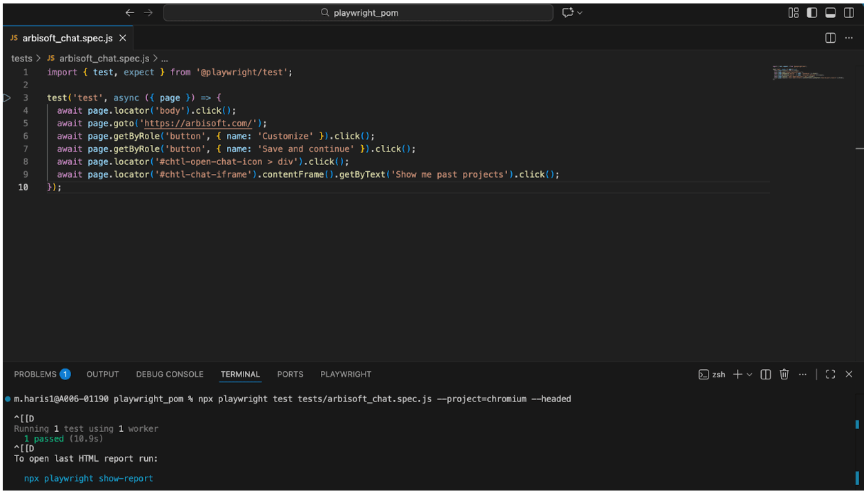Open the terminal launch profile dropdown chevron
This screenshot has width=868, height=494.
(750, 374)
